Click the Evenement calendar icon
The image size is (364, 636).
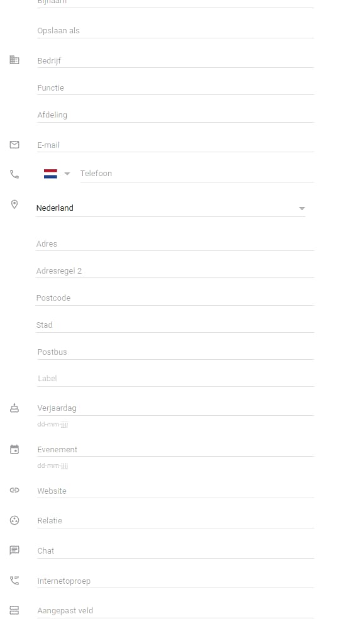point(14,448)
